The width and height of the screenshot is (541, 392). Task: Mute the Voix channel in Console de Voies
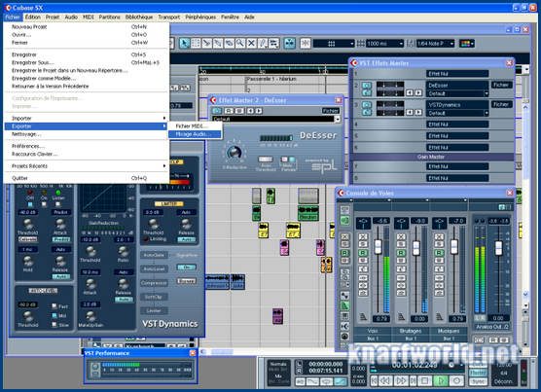click(363, 236)
